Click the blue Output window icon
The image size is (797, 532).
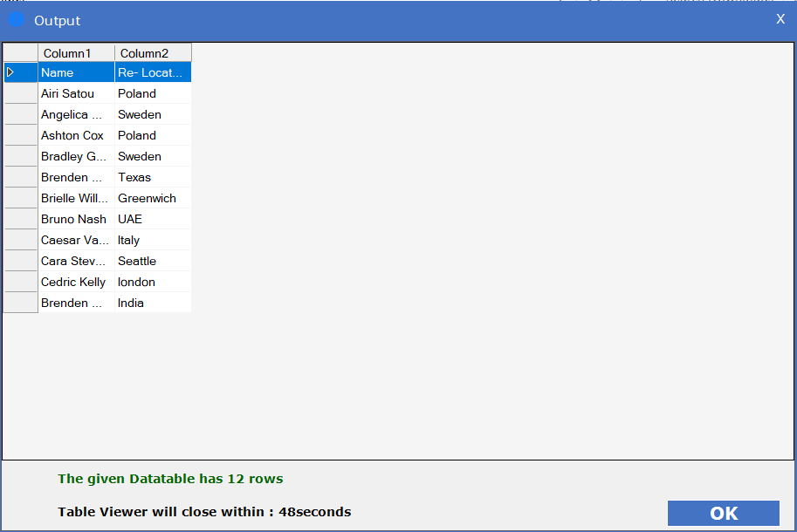pyautogui.click(x=16, y=19)
